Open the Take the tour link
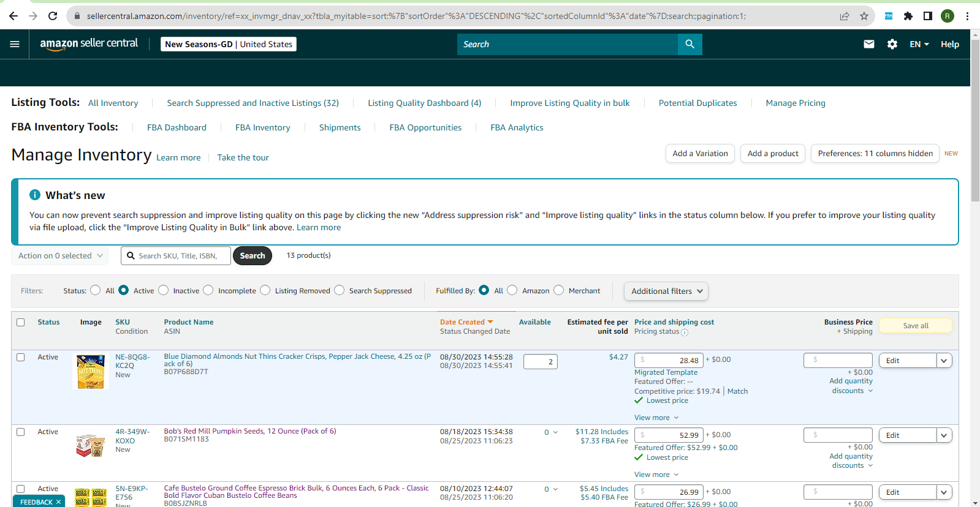This screenshot has width=980, height=507. click(243, 157)
